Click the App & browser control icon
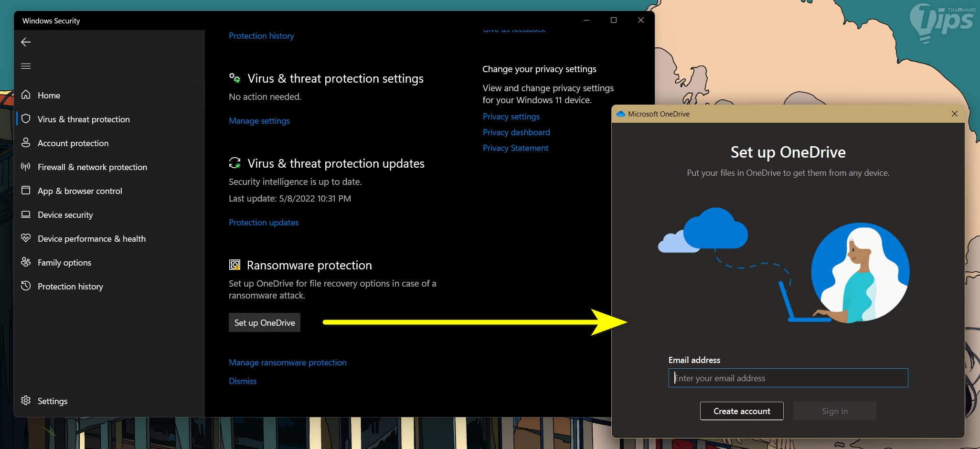Viewport: 980px width, 449px height. tap(26, 191)
